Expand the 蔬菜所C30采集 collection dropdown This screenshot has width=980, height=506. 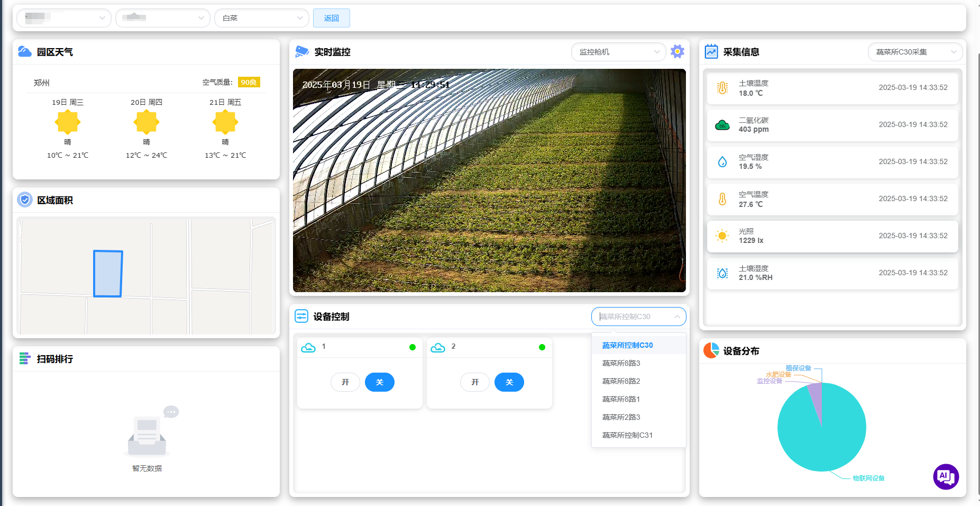point(914,52)
